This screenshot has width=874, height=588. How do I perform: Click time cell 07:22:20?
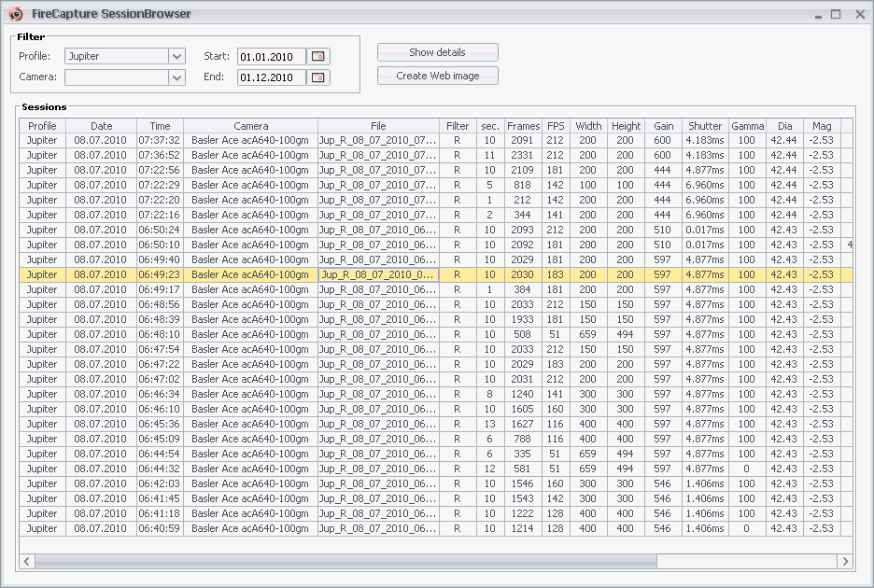point(160,200)
